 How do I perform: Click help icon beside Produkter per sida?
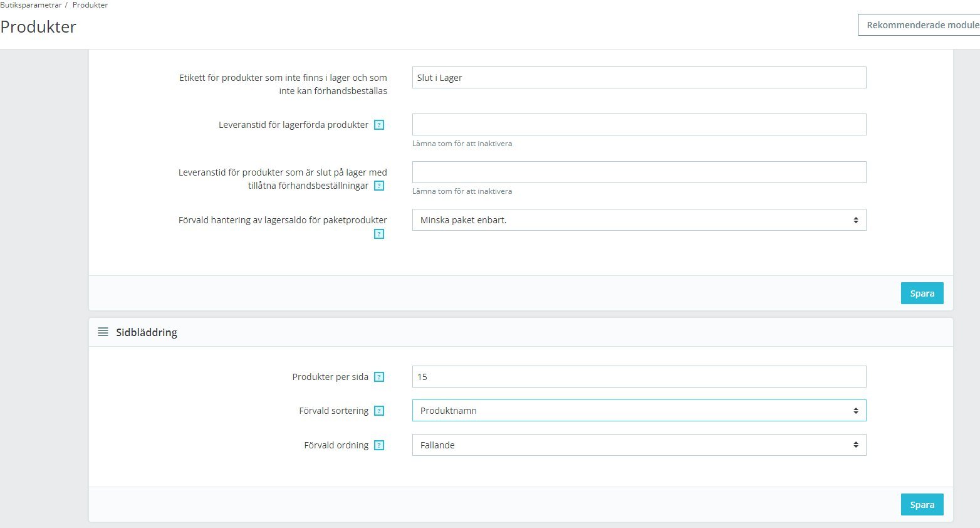[379, 377]
